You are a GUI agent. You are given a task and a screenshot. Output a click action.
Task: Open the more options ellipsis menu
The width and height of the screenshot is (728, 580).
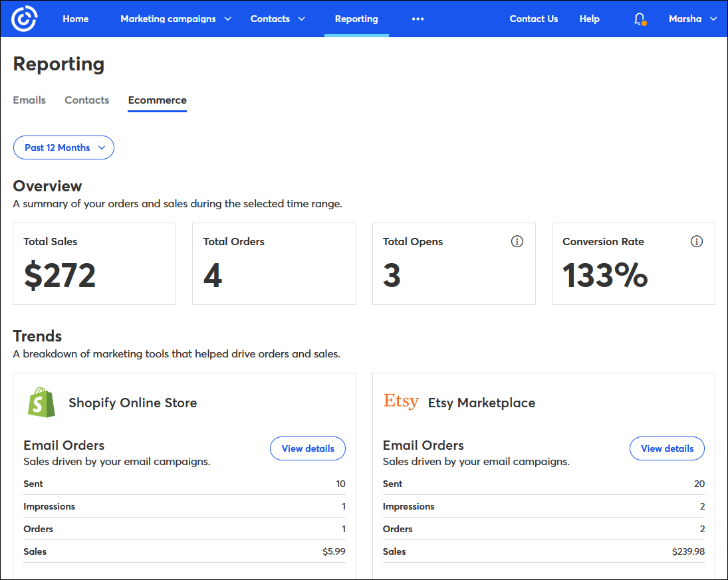coord(418,19)
